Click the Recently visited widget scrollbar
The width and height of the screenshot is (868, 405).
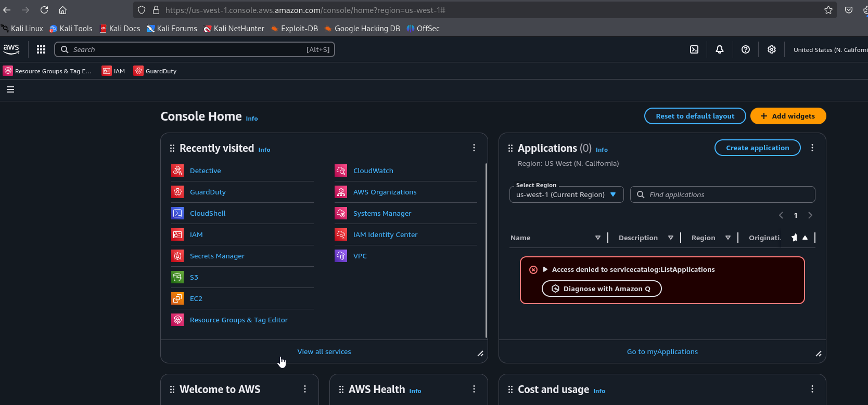point(486,251)
